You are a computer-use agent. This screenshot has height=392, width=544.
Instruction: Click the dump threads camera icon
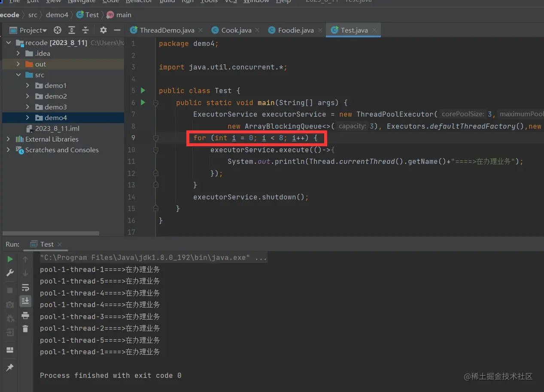(10, 305)
